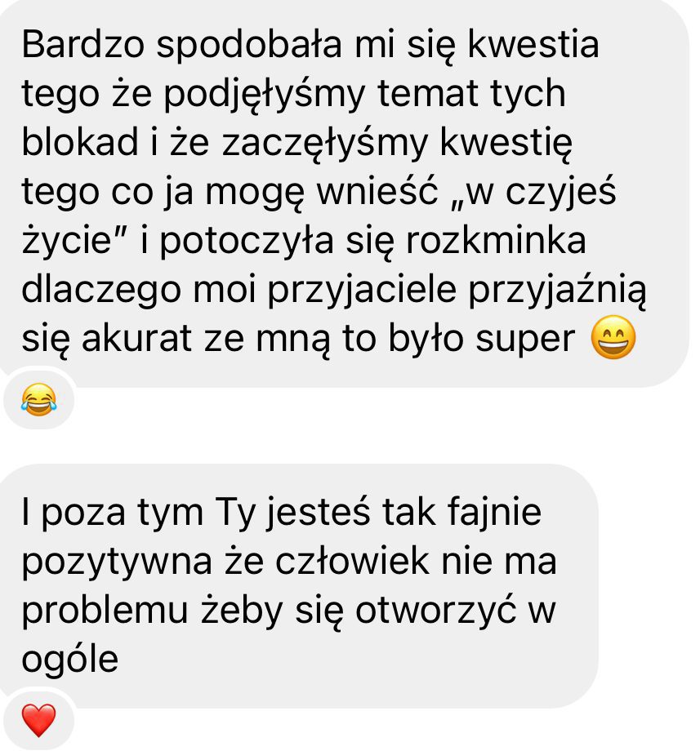Image resolution: width=700 pixels, height=751 pixels.
Task: Click the grinning emoji after "super"
Action: (x=613, y=337)
